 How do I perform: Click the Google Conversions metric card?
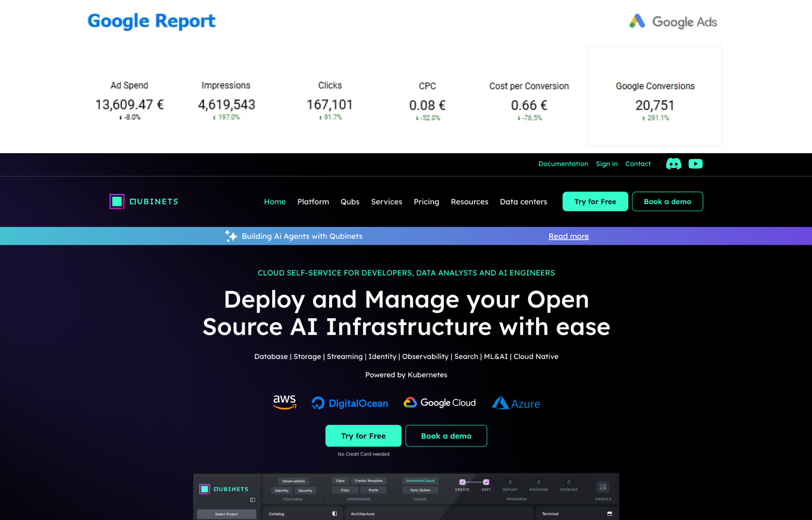[655, 96]
